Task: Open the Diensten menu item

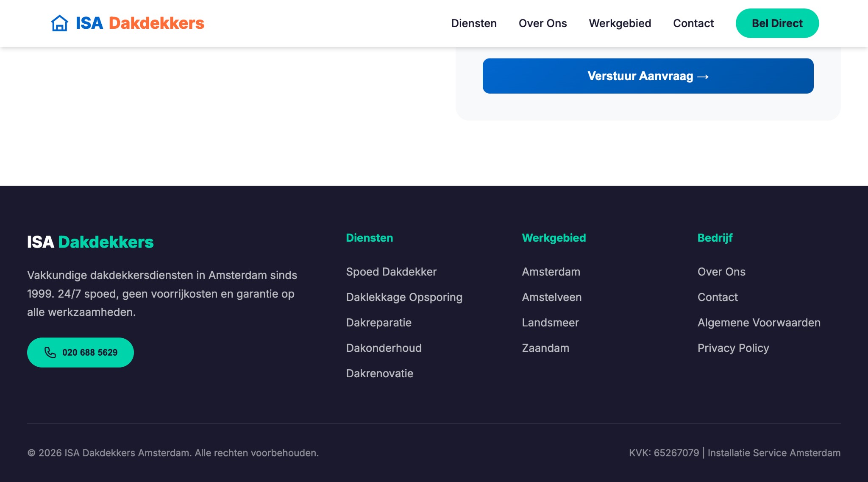Action: point(474,23)
